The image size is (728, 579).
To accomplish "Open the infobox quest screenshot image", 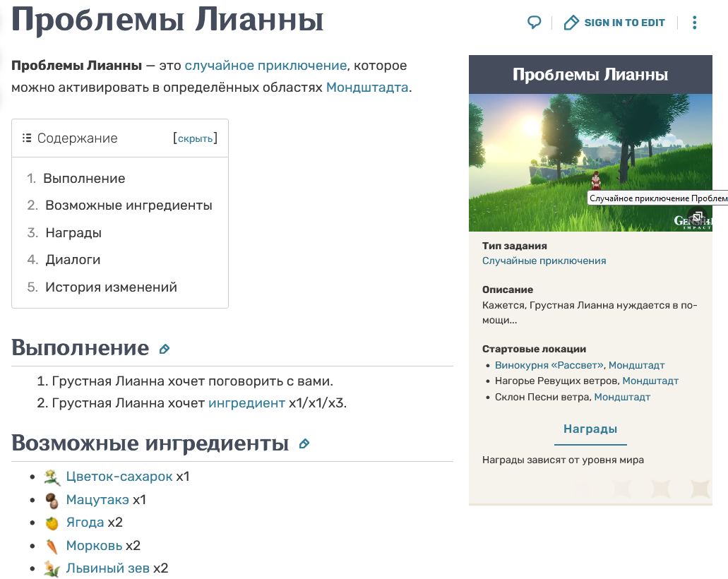I will click(x=590, y=162).
